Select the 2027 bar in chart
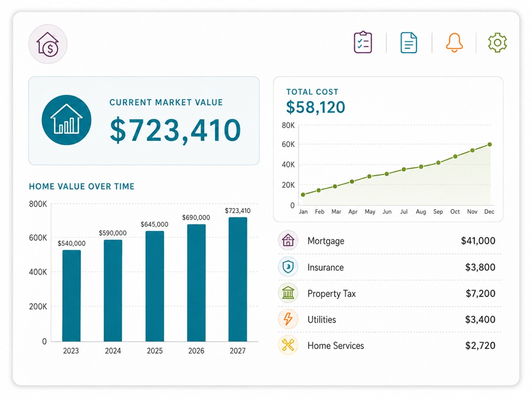 (238, 279)
